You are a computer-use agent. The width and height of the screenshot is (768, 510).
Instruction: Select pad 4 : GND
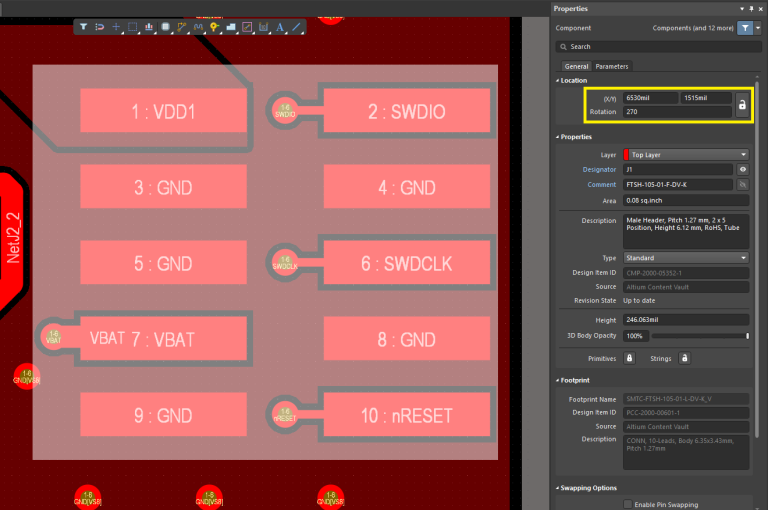407,187
